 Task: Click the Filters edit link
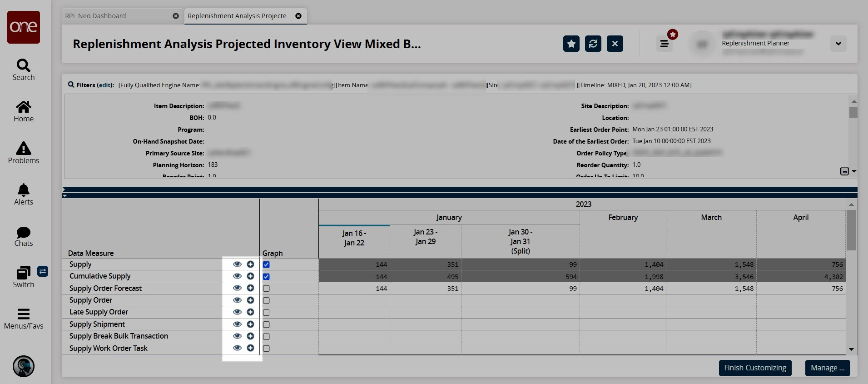pos(105,85)
